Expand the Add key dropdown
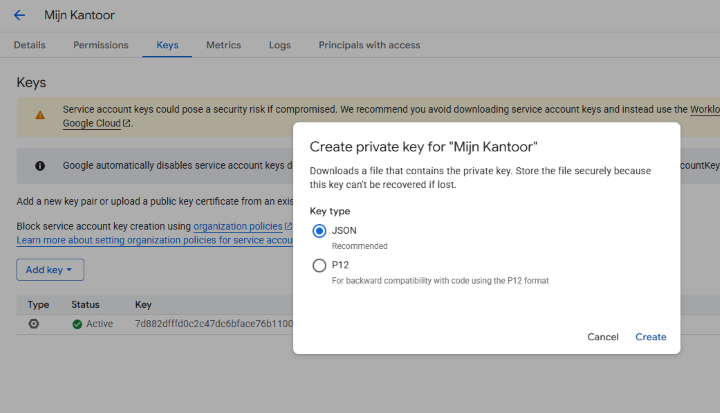The image size is (720, 413). pyautogui.click(x=50, y=270)
